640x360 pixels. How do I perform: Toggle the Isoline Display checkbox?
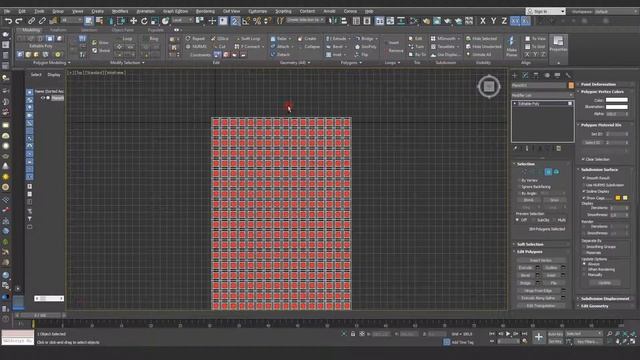584,191
